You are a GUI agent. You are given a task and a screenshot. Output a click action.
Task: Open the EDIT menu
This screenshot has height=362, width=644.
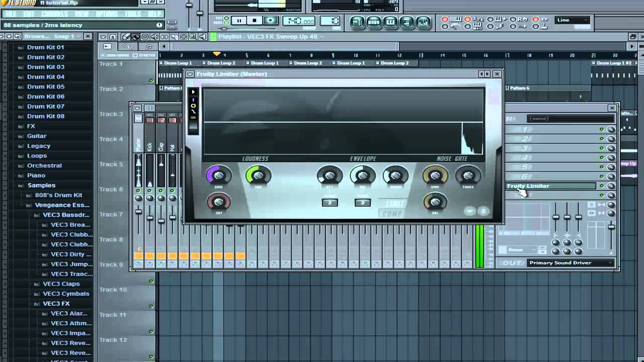click(29, 14)
